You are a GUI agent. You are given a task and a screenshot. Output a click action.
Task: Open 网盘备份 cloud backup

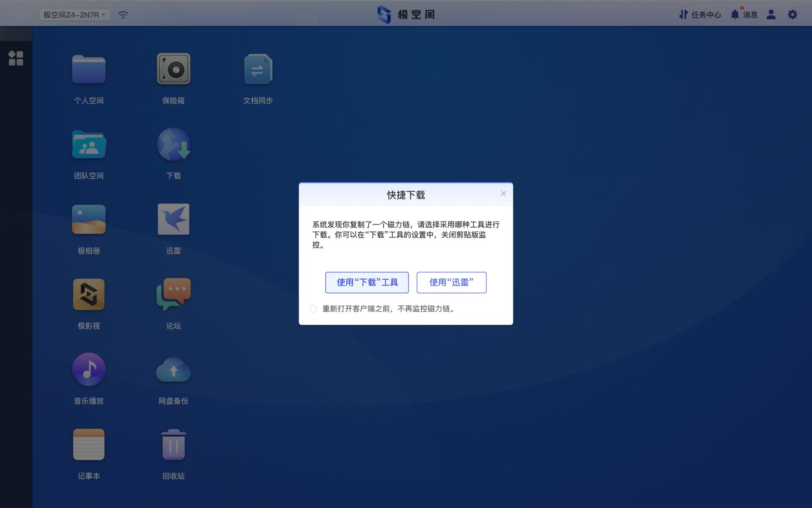pos(173,369)
